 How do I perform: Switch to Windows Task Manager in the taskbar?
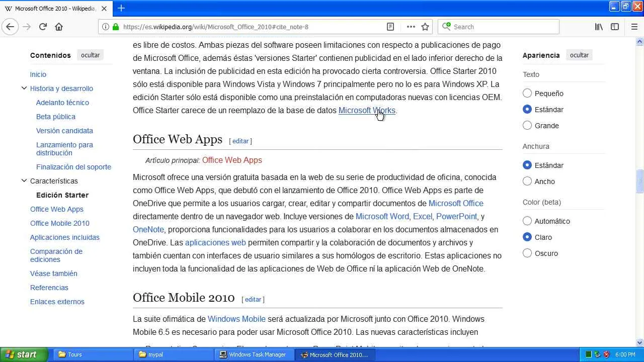(255, 354)
